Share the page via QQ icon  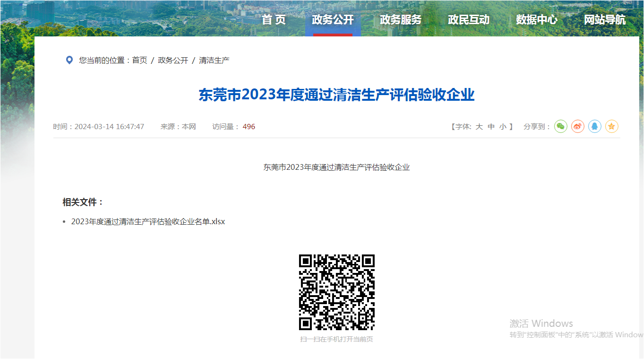(x=595, y=126)
